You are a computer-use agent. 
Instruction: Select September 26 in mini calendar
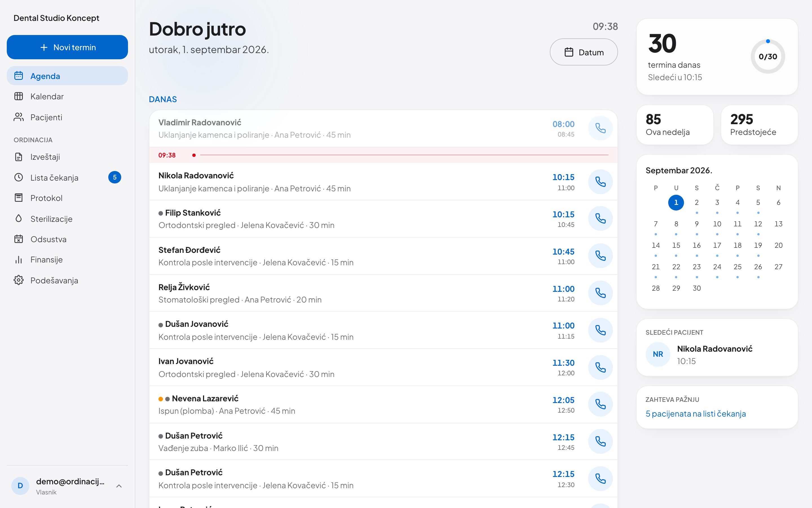click(758, 267)
